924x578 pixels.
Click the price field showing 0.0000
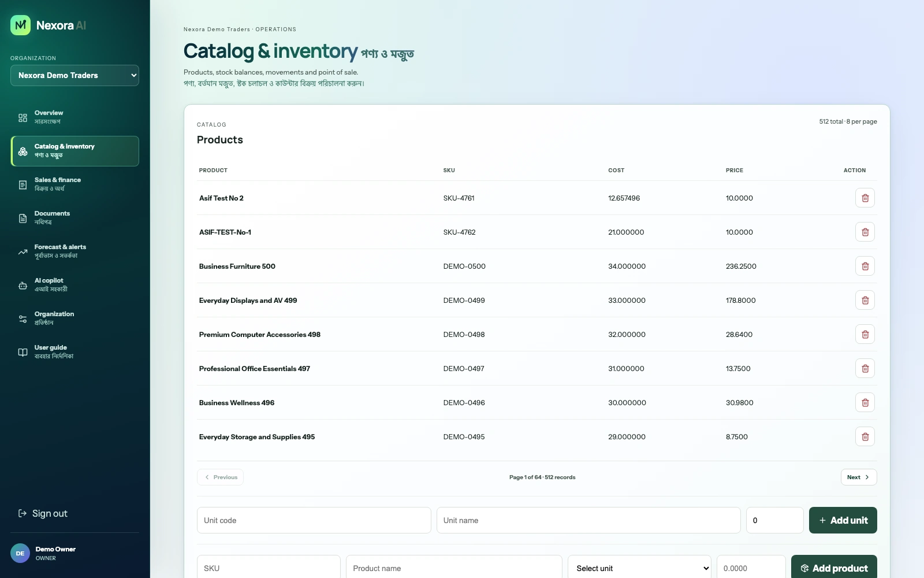pos(751,568)
